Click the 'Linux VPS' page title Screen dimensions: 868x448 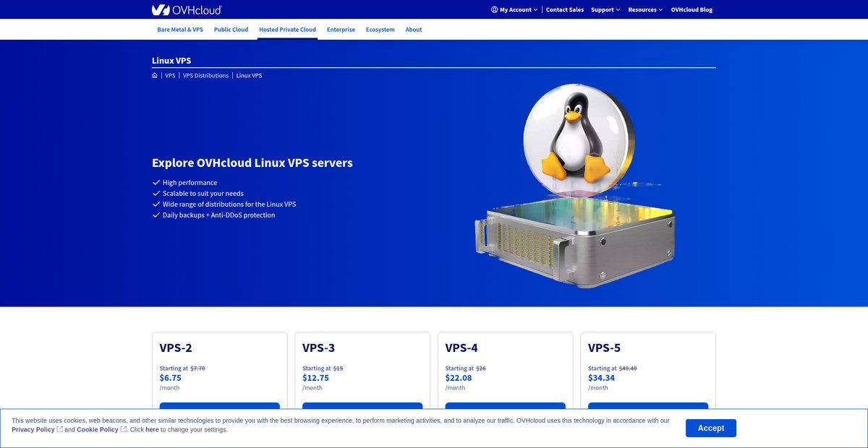(x=171, y=61)
